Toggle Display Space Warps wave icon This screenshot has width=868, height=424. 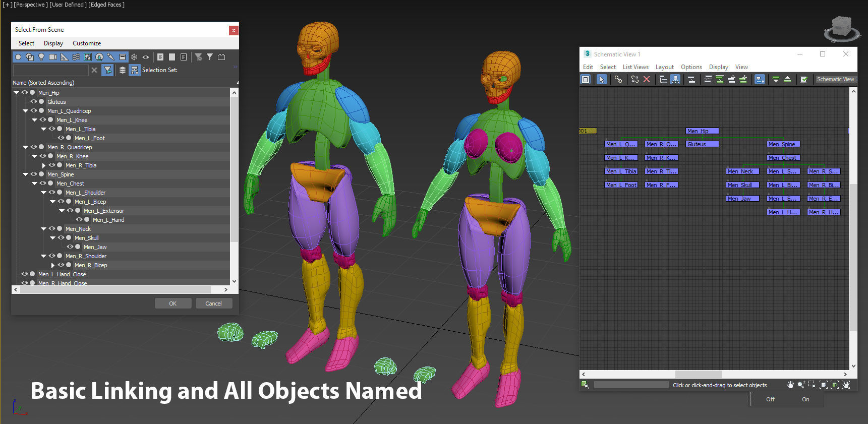click(76, 57)
